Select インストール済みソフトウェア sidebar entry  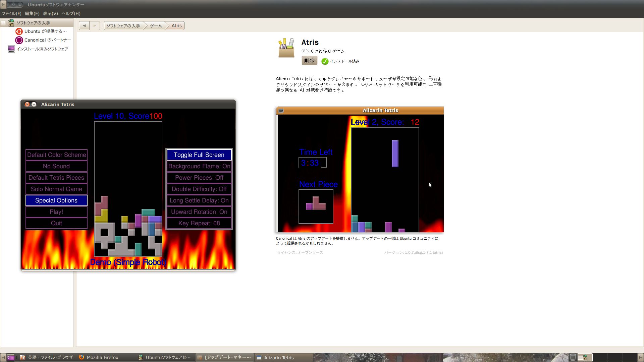[x=42, y=49]
